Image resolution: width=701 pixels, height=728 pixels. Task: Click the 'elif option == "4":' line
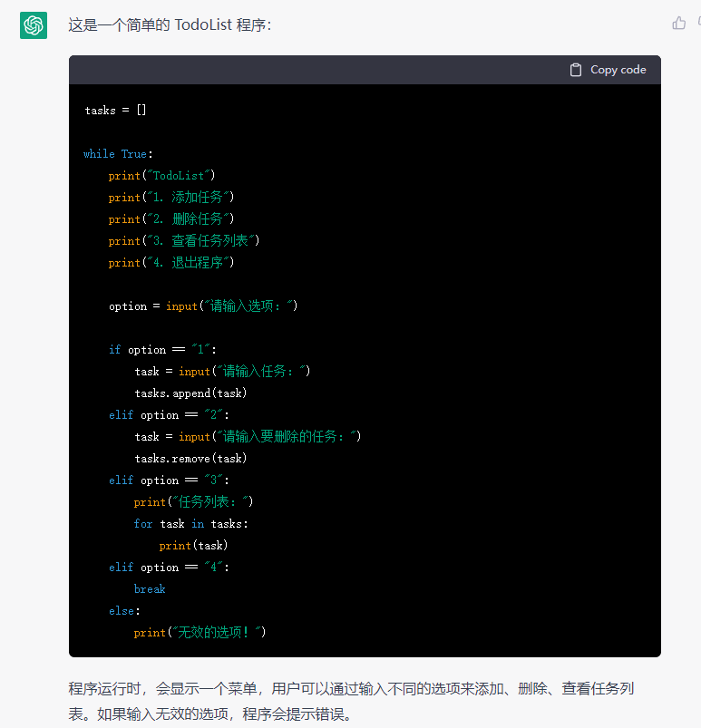(x=169, y=568)
